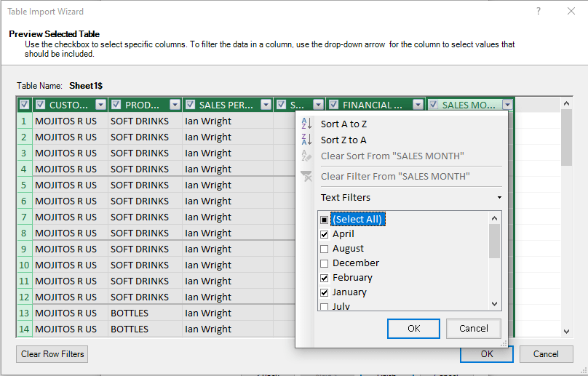Image resolution: width=588 pixels, height=376 pixels.
Task: Check the December filter checkbox
Action: (x=325, y=263)
